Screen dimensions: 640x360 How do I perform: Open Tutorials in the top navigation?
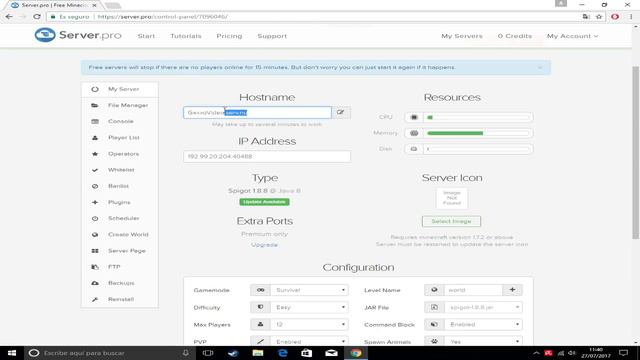(x=186, y=36)
